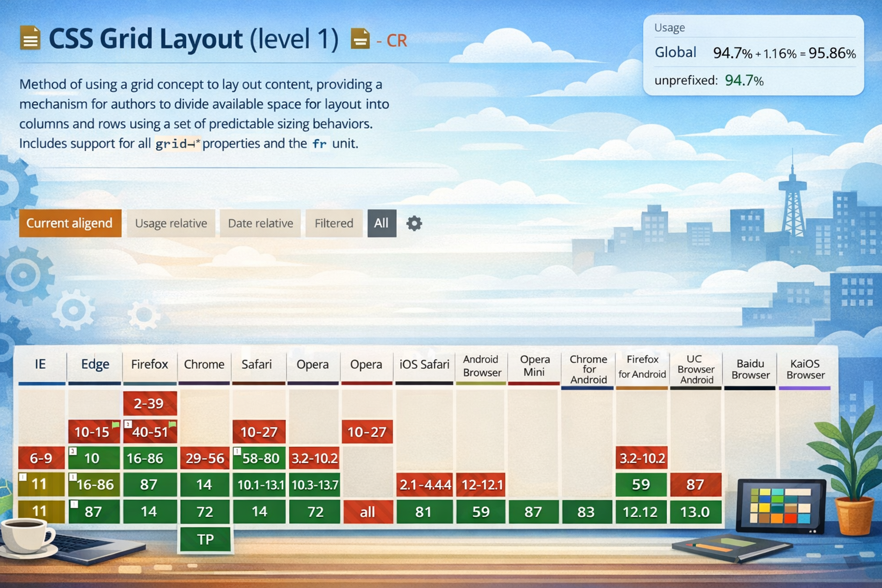Screen dimensions: 882x588
Task: Click the unprefixed 94.7% value
Action: click(744, 80)
